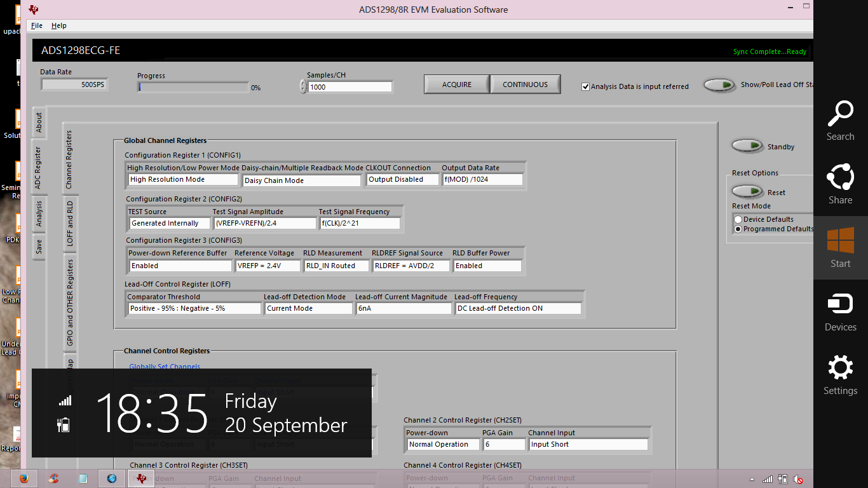Screen dimensions: 868x488
Task: Open the Share charm
Action: [840, 184]
